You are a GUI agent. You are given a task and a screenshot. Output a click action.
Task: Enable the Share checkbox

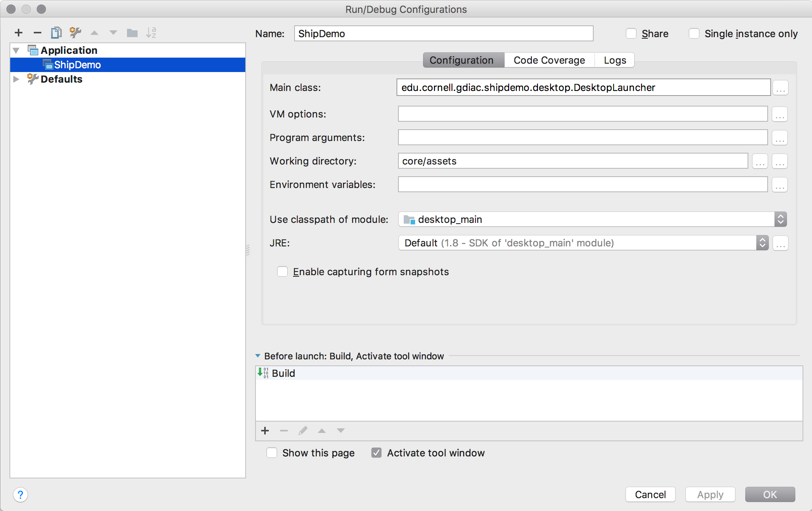tap(631, 34)
